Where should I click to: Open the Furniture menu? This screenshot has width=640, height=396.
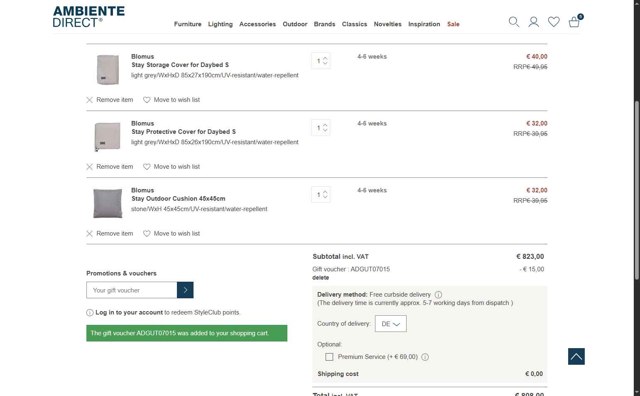click(187, 24)
